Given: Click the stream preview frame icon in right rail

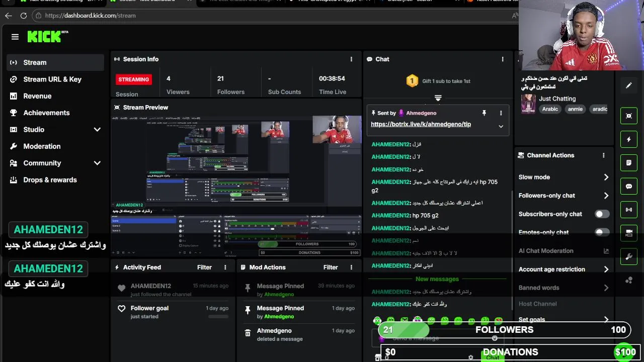Looking at the screenshot, I should pyautogui.click(x=628, y=116).
